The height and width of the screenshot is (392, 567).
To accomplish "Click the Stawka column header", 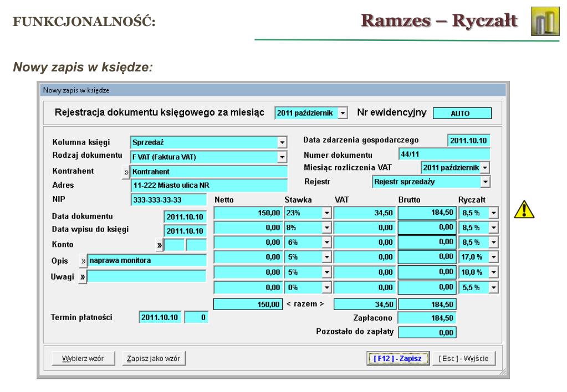I will [298, 200].
